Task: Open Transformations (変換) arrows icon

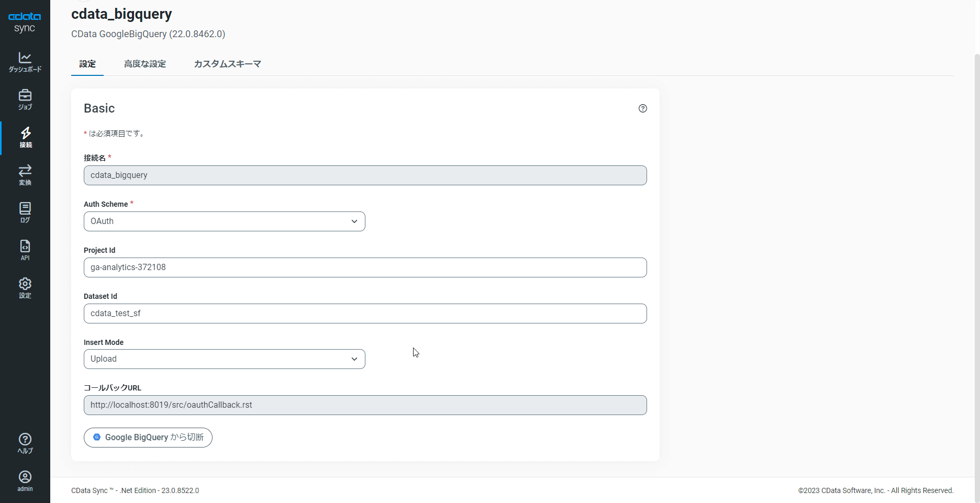Action: [25, 175]
